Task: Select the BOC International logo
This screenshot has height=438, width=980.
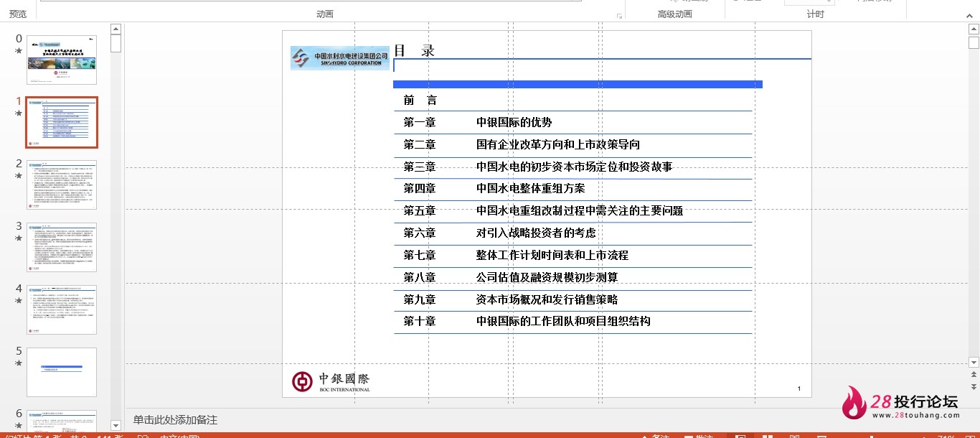Action: pyautogui.click(x=331, y=381)
